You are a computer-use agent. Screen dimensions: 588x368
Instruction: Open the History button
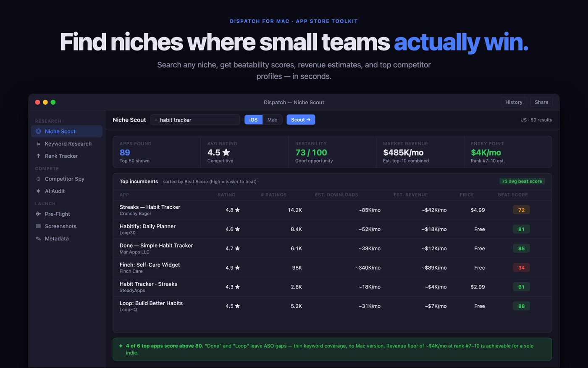514,102
